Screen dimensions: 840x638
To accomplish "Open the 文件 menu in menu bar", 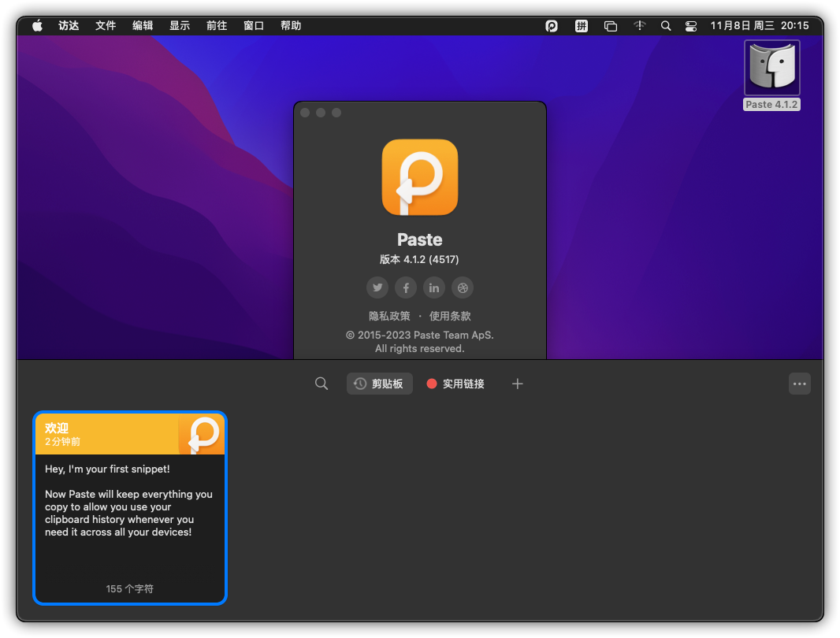I will 106,26.
